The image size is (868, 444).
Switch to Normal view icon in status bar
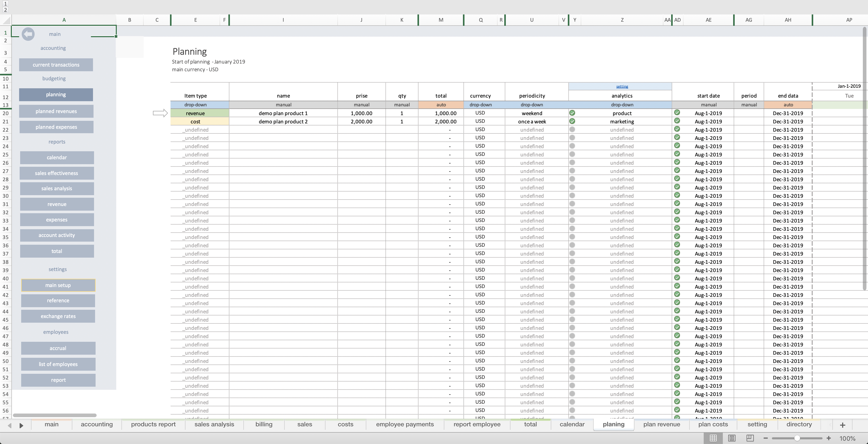713,438
